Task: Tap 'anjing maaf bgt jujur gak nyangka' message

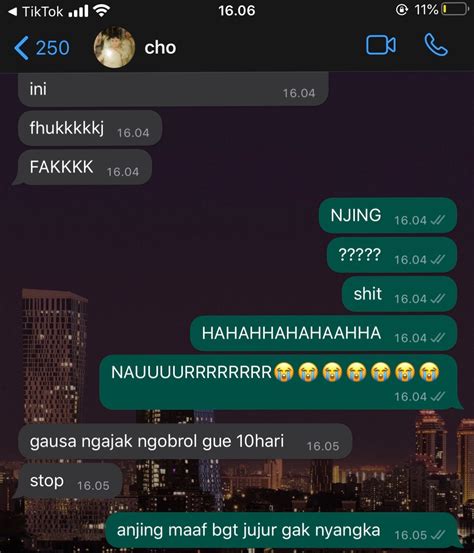Action: click(283, 530)
